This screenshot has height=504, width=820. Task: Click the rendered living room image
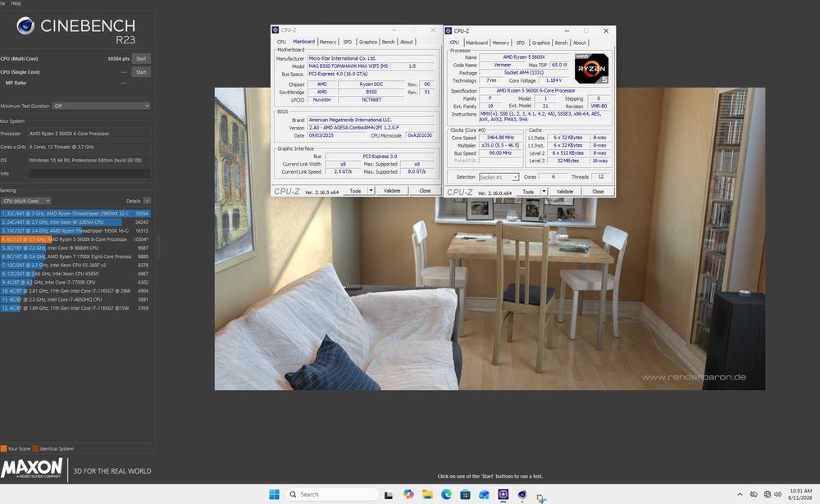[490, 239]
